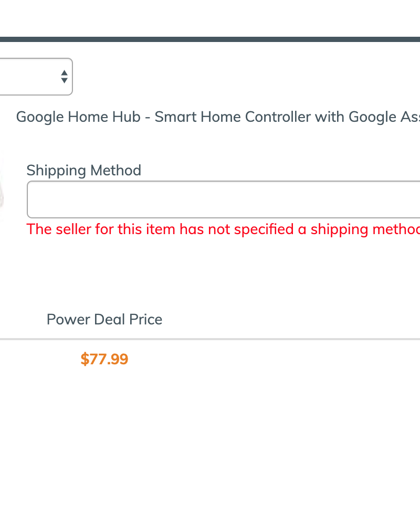Viewport: 420px width, 526px height.
Task: Click the Power Deal Price column header
Action: coord(104,319)
